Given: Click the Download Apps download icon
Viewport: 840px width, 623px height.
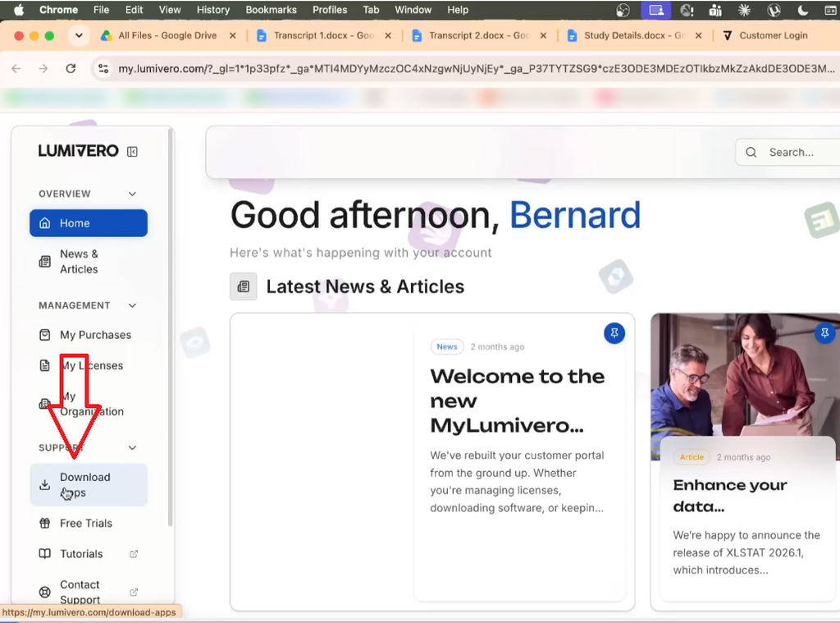Looking at the screenshot, I should 45,484.
